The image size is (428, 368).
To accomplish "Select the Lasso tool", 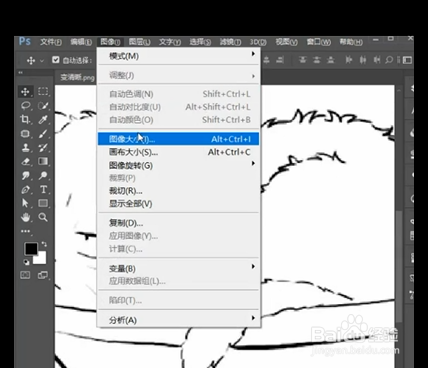I will [25, 106].
